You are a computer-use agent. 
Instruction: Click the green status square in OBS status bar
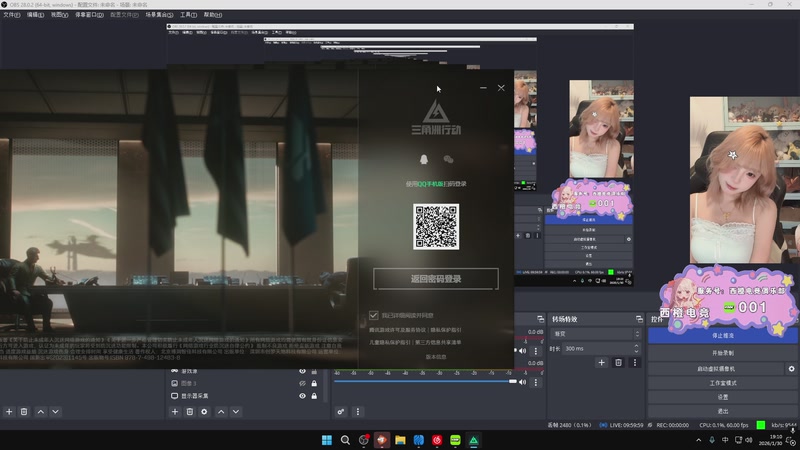click(761, 425)
